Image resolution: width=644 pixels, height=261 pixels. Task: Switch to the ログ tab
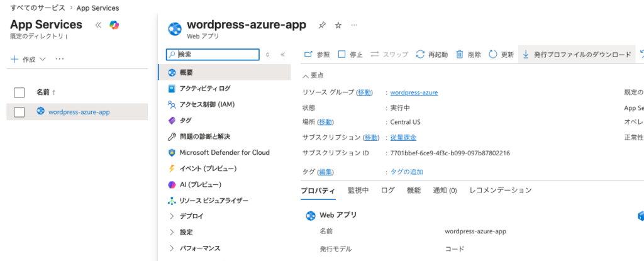pos(387,191)
